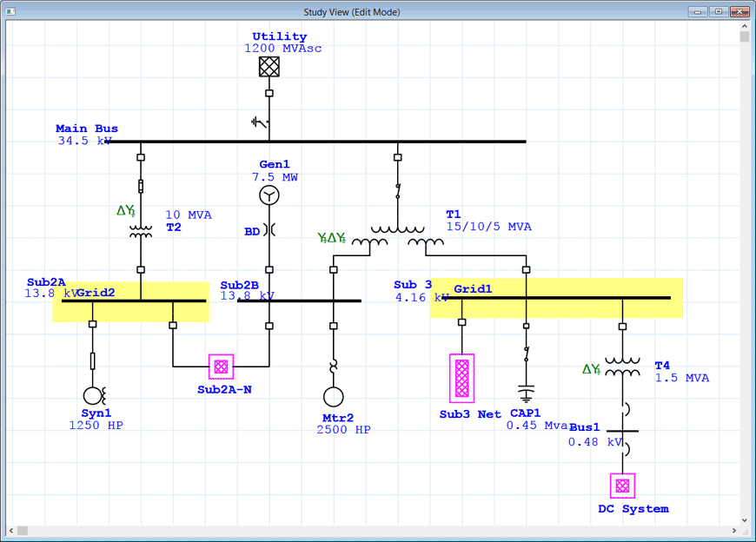Select the Sub2A bus bar
Viewport: 756px width, 542px height.
pyautogui.click(x=134, y=301)
